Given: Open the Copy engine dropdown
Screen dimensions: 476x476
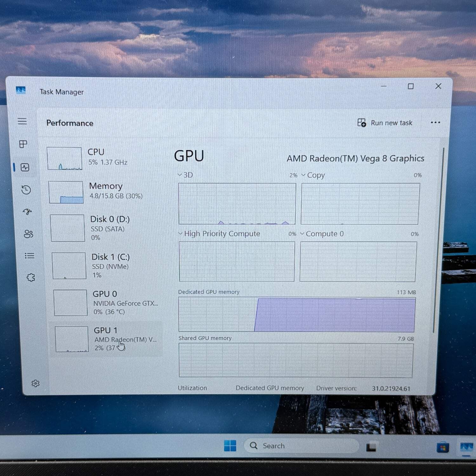Looking at the screenshot, I should tap(303, 175).
